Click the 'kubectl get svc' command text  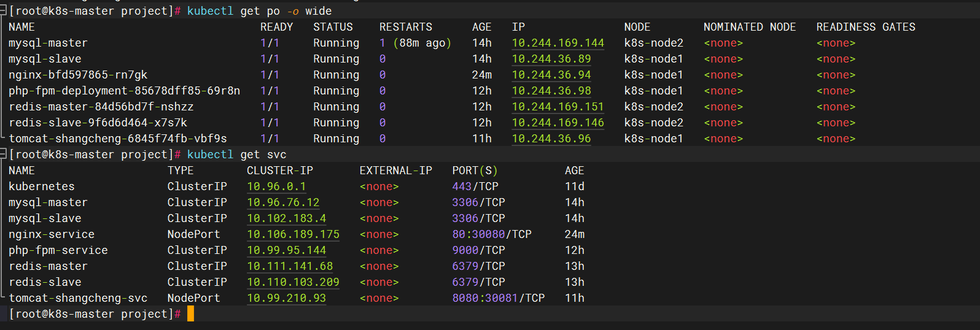(x=236, y=155)
